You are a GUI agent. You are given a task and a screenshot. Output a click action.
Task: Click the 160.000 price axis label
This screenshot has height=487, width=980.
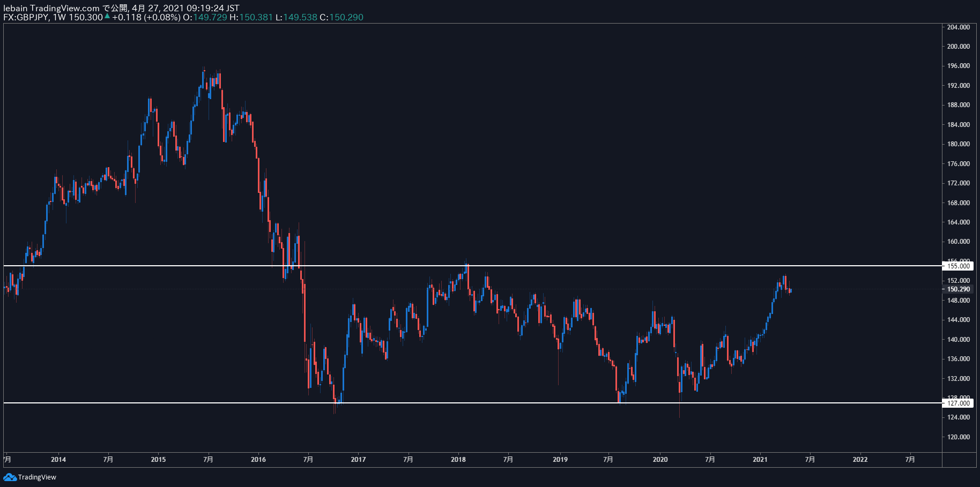(x=958, y=242)
